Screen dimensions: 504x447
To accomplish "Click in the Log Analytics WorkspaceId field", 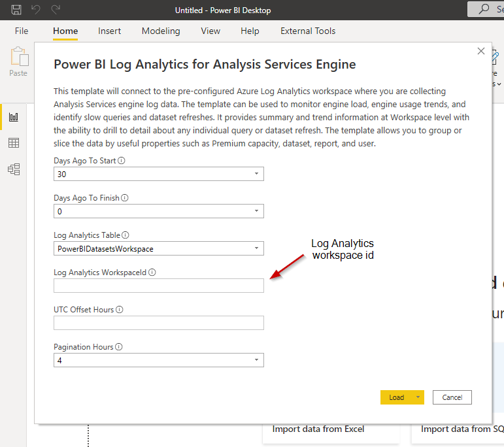I will 159,286.
